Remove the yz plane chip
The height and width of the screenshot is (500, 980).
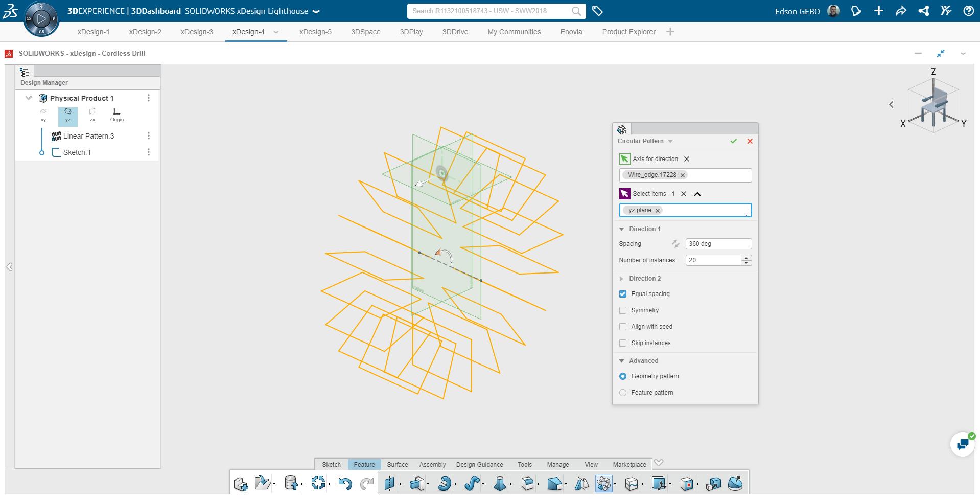point(658,210)
